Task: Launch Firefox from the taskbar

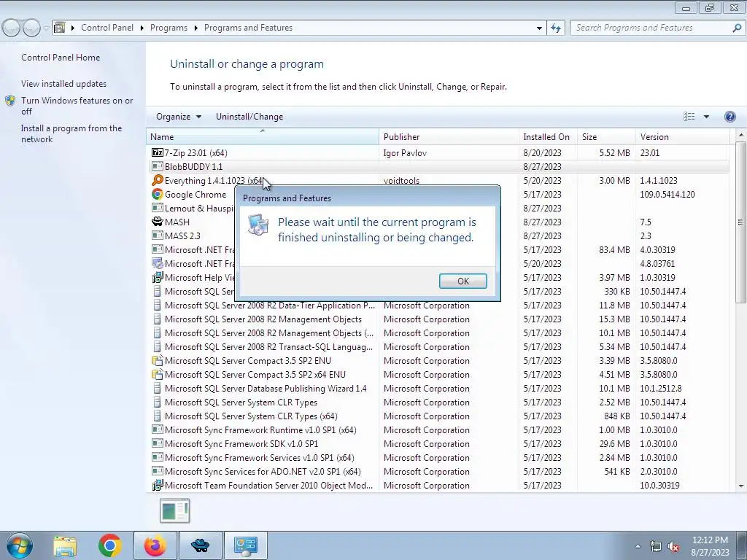Action: [155, 545]
